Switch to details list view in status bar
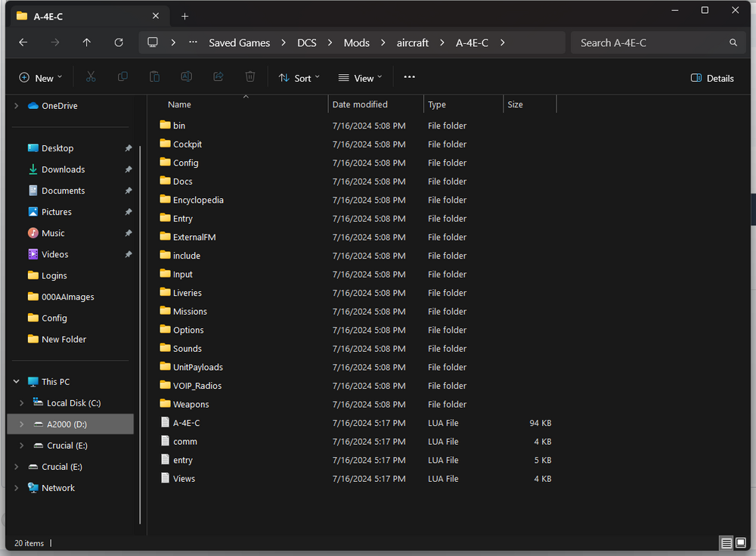The height and width of the screenshot is (556, 756). pyautogui.click(x=726, y=543)
